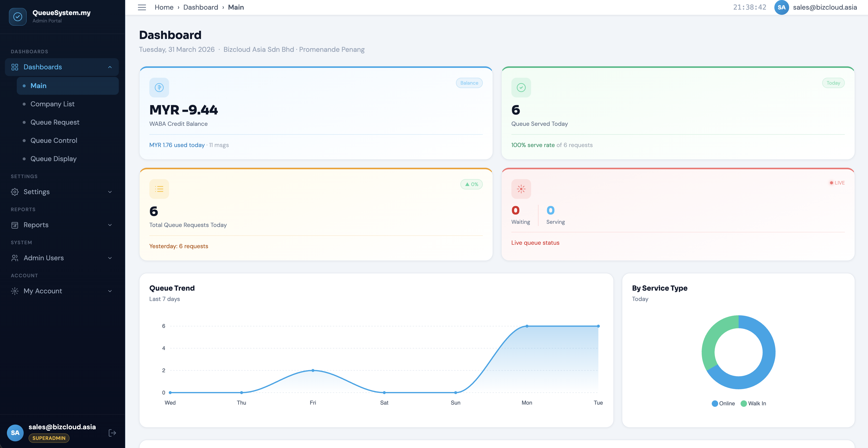This screenshot has width=868, height=448.
Task: Click the Waiting count 0
Action: point(516,210)
